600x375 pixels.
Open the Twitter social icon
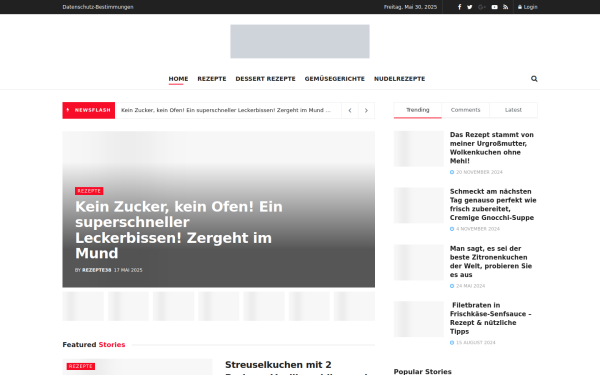(470, 7)
